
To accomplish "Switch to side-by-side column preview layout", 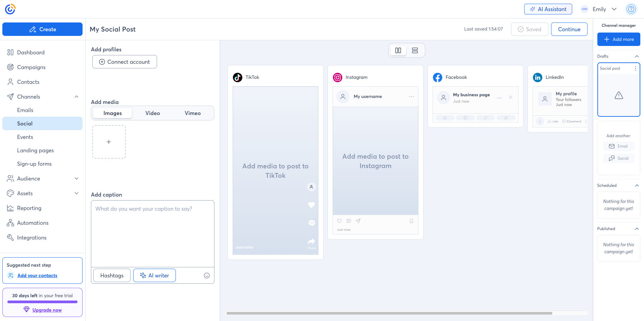I will pyautogui.click(x=398, y=50).
